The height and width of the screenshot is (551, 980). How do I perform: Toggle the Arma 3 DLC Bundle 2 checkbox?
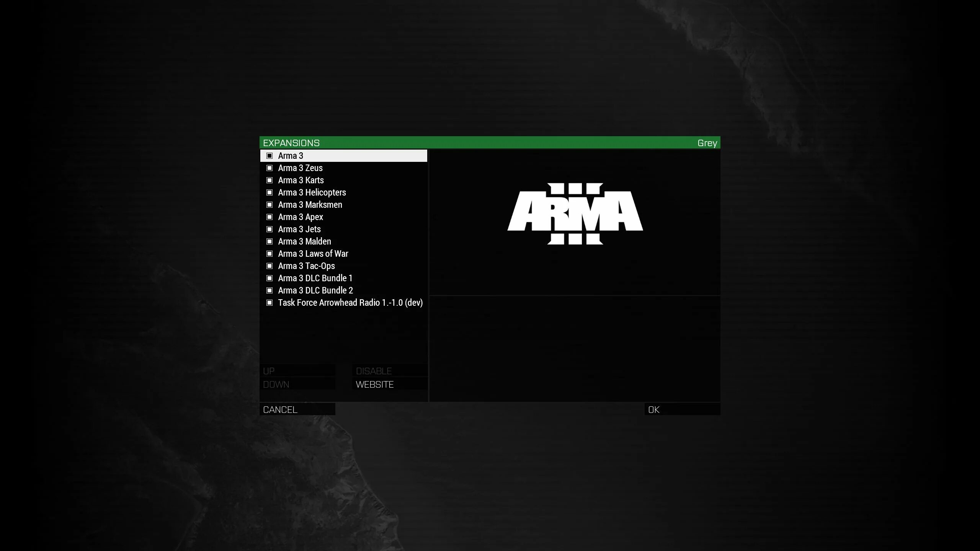(x=269, y=290)
